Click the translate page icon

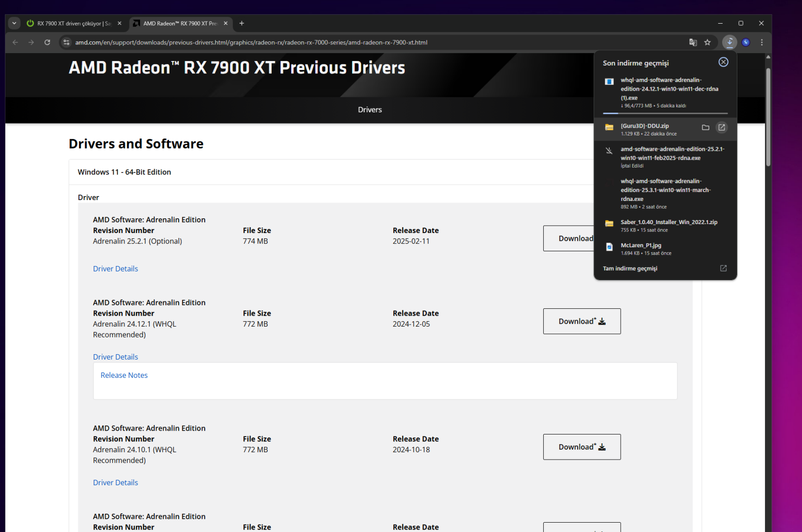click(x=693, y=42)
